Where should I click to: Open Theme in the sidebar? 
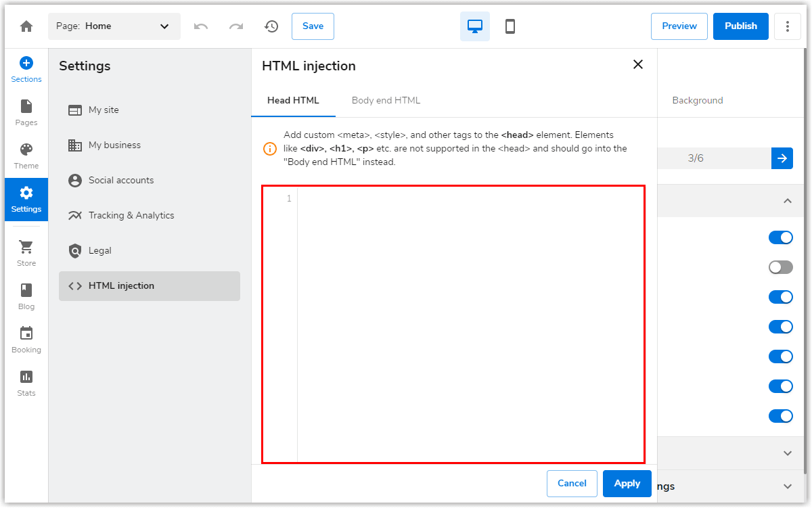(x=26, y=156)
